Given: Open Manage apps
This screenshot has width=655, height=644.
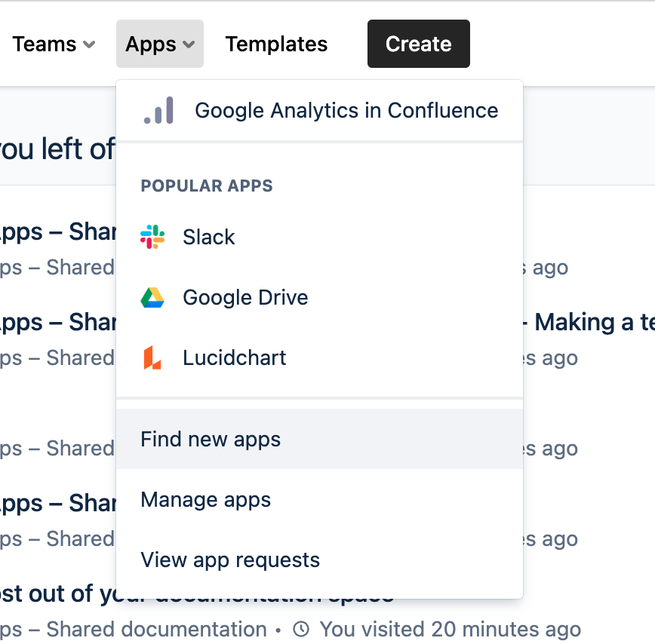Looking at the screenshot, I should tap(205, 499).
